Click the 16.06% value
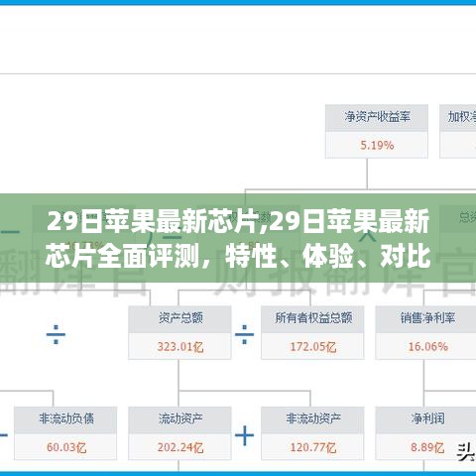476x476 pixels. click(x=427, y=346)
